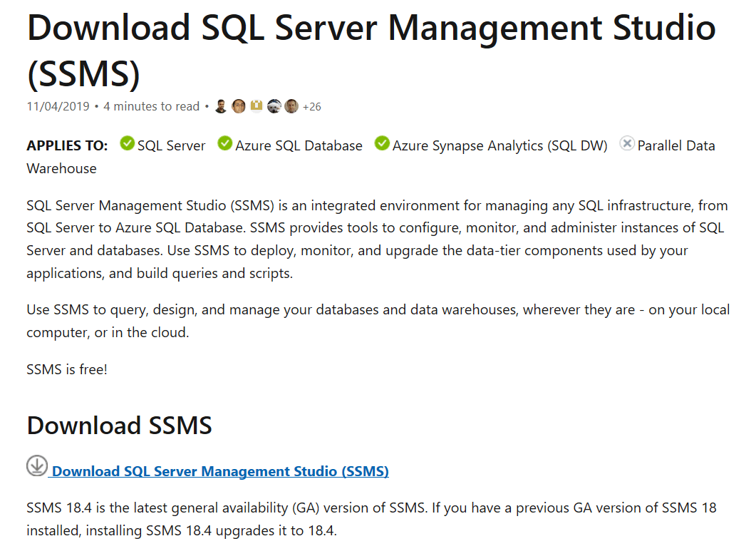Click the 'Azure SQL Database' applies-to label
756x556 pixels.
(x=299, y=145)
